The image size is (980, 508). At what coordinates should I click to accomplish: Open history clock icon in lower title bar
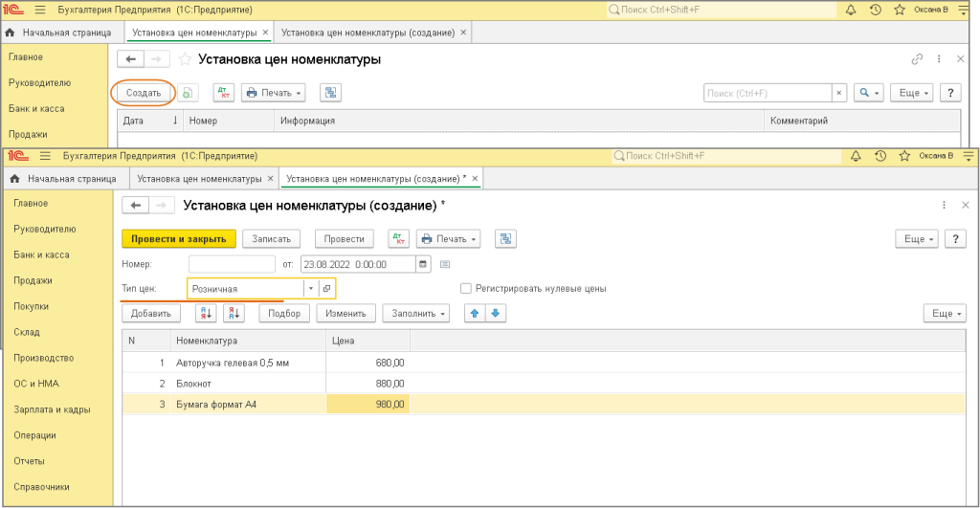880,155
